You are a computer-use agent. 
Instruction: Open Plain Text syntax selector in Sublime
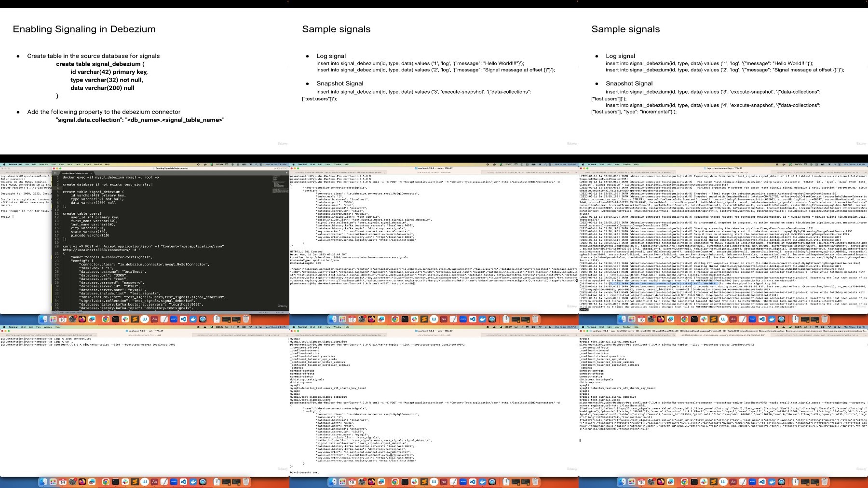point(280,312)
